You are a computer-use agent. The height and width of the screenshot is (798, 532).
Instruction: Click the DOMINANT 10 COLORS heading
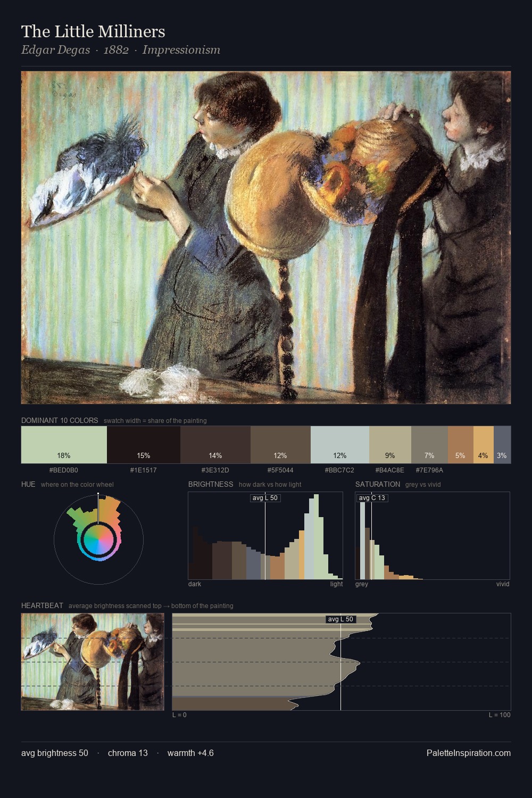(x=60, y=420)
